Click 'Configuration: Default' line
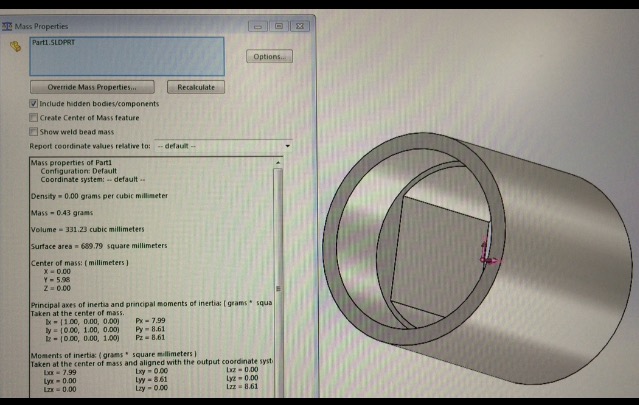The width and height of the screenshot is (639, 405). click(x=79, y=171)
